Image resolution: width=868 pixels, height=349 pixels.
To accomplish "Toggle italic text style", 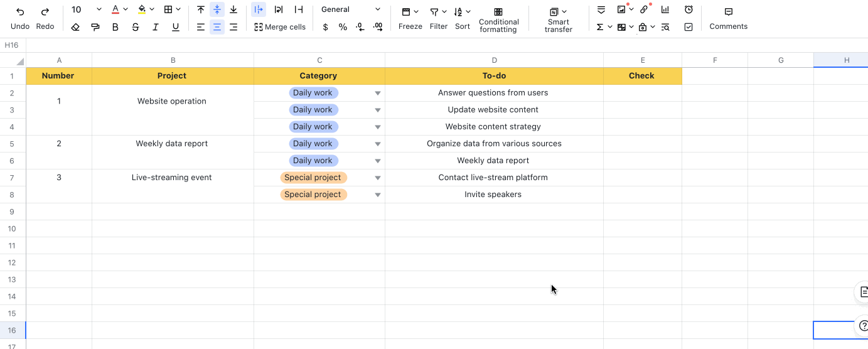I will (x=156, y=27).
